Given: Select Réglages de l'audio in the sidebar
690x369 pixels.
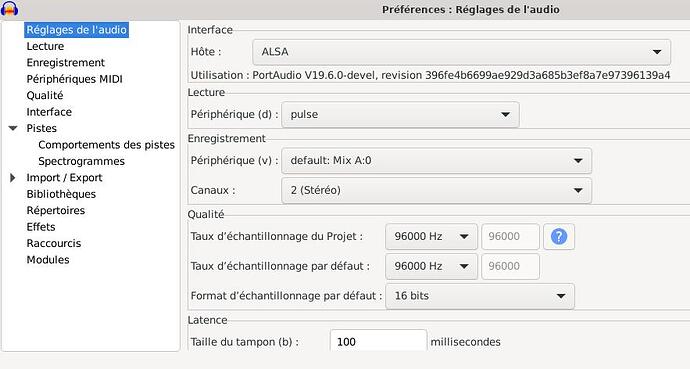Looking at the screenshot, I should coord(77,30).
